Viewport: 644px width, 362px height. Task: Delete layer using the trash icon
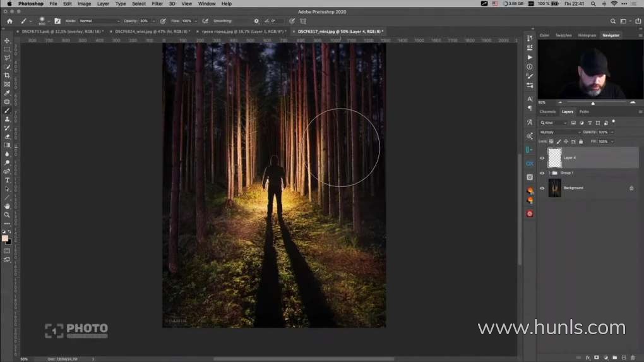pos(633,358)
